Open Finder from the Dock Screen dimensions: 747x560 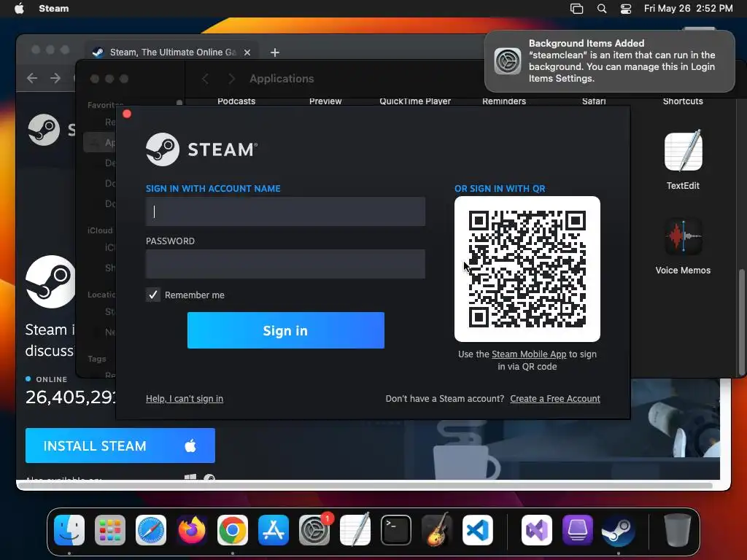click(x=69, y=530)
